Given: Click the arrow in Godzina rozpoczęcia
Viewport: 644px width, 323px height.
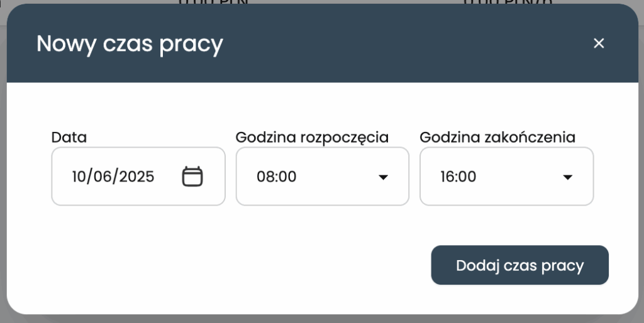Looking at the screenshot, I should (x=383, y=177).
